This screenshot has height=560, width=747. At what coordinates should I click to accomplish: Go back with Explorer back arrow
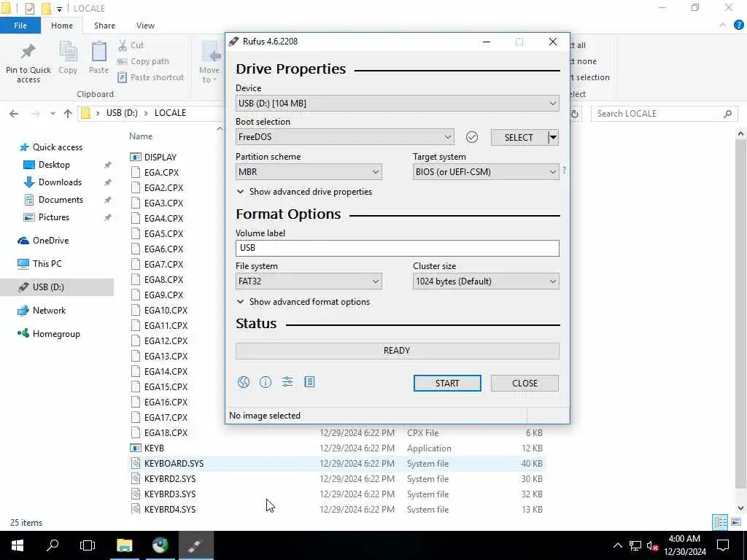coord(14,113)
